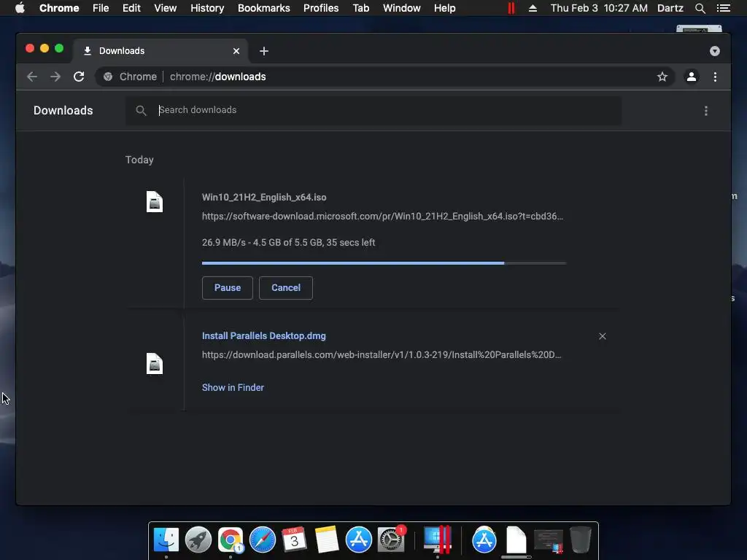This screenshot has height=560, width=747.
Task: Open the Window menu
Action: pyautogui.click(x=402, y=8)
